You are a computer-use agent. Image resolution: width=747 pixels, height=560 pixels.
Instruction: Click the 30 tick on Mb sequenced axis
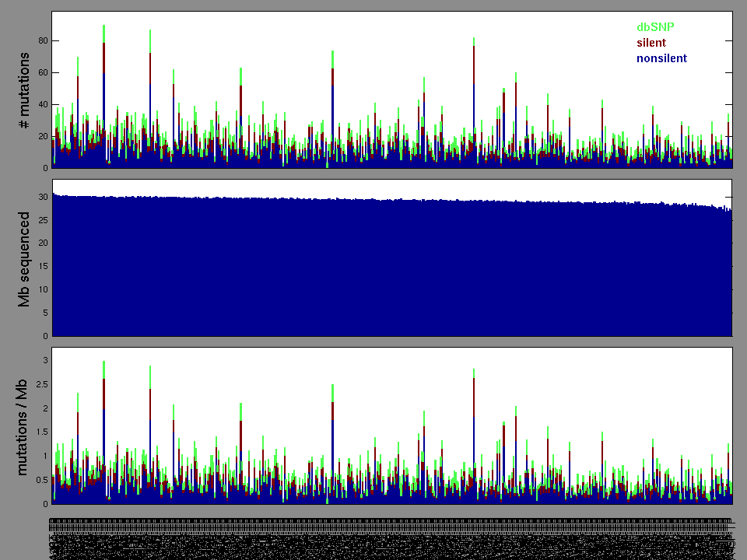point(44,196)
